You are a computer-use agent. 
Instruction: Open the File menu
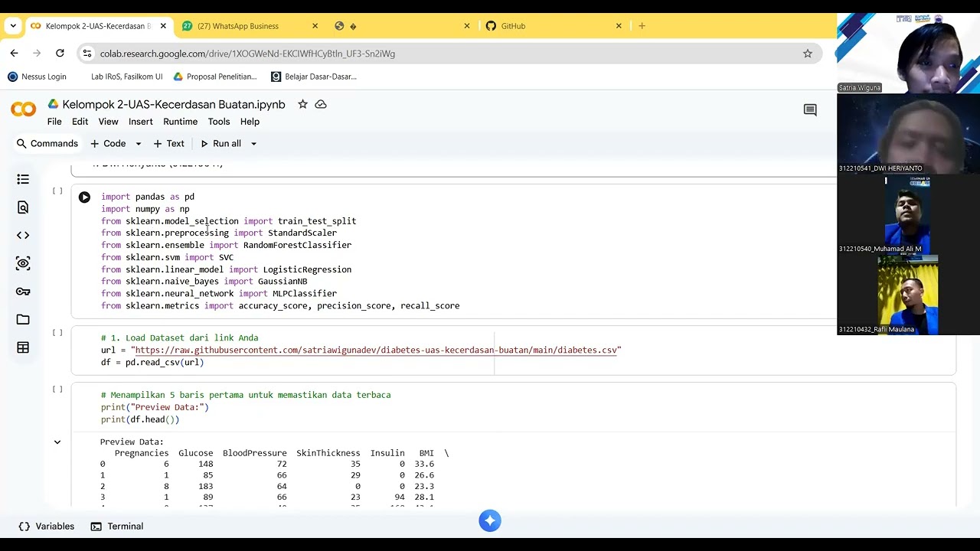[x=54, y=122]
